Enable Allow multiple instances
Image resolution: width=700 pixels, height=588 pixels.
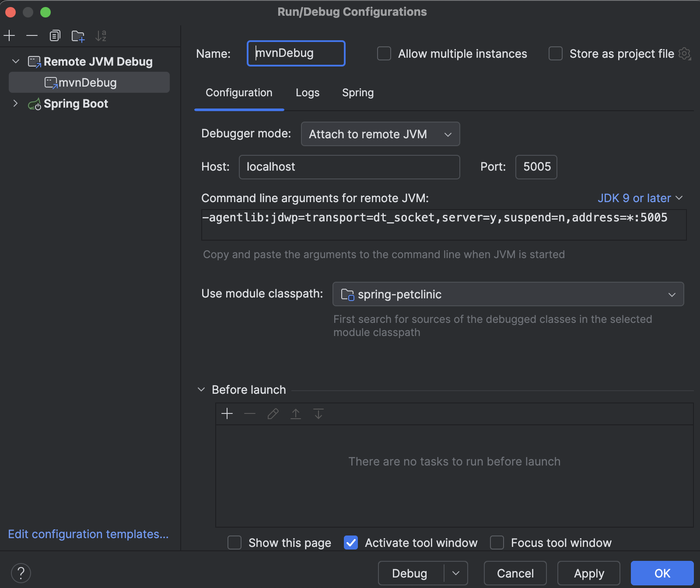[x=384, y=53]
